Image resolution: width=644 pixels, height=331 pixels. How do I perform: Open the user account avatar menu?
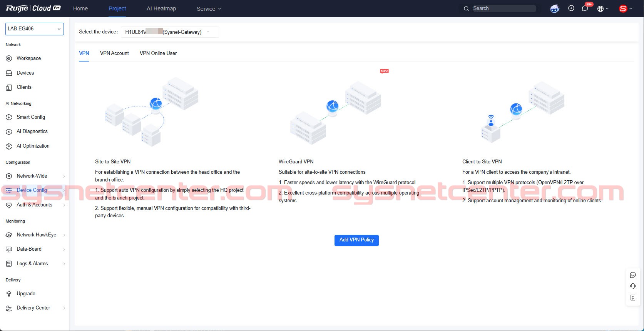[625, 8]
